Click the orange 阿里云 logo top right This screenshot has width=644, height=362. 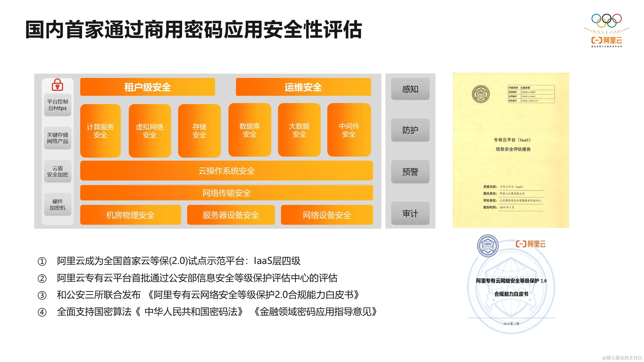[607, 40]
